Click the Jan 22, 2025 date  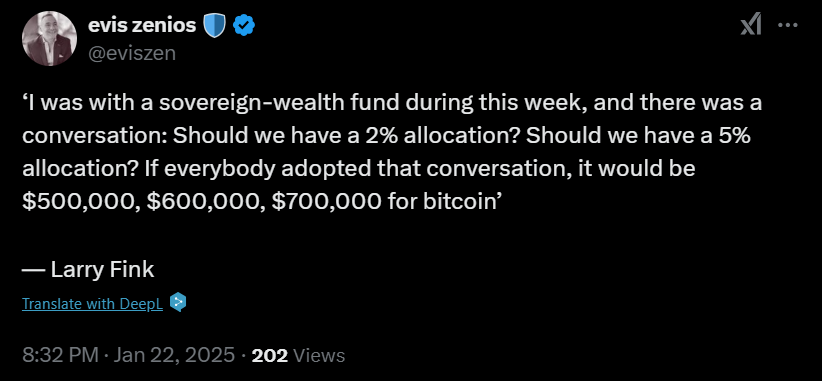(x=174, y=355)
